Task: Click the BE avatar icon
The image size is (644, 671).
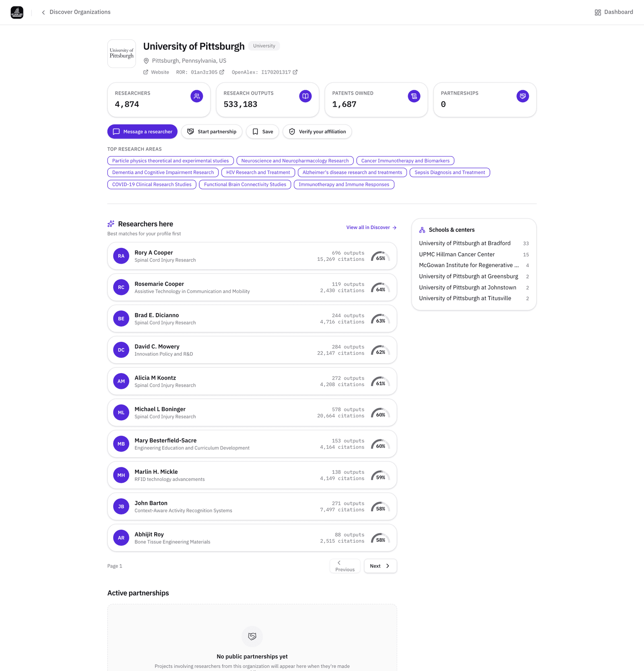Action: click(x=121, y=319)
